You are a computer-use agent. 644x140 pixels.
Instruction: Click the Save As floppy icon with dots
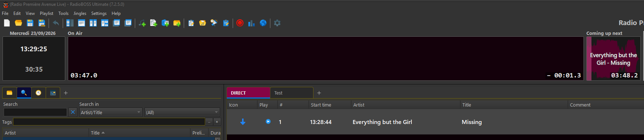[42, 23]
